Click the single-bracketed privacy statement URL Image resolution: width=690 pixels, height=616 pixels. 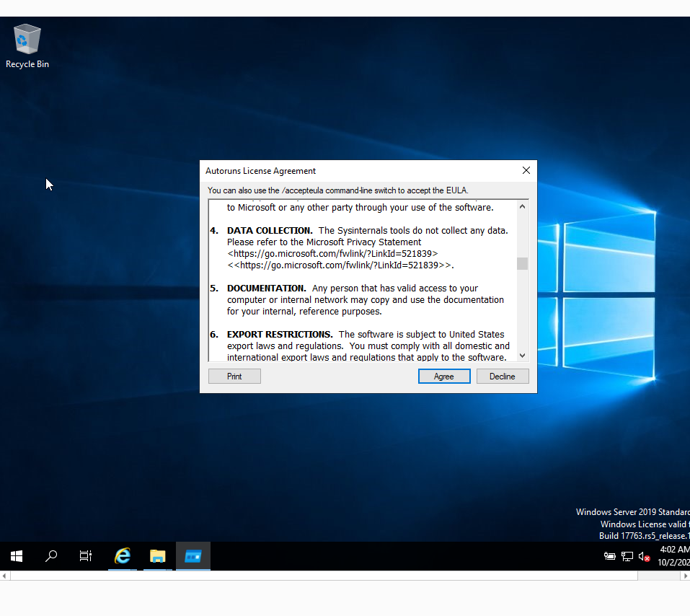coord(332,254)
